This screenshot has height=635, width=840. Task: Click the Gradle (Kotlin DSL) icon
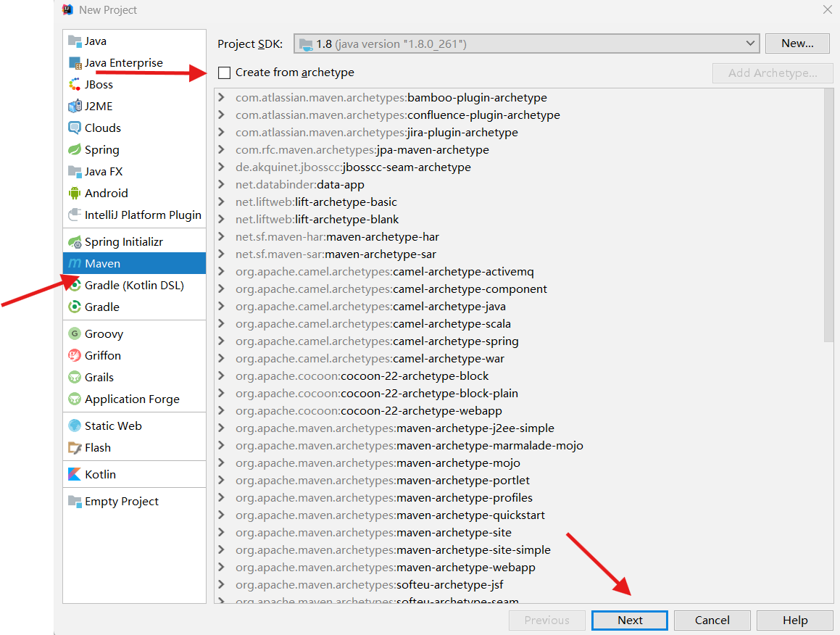click(75, 286)
